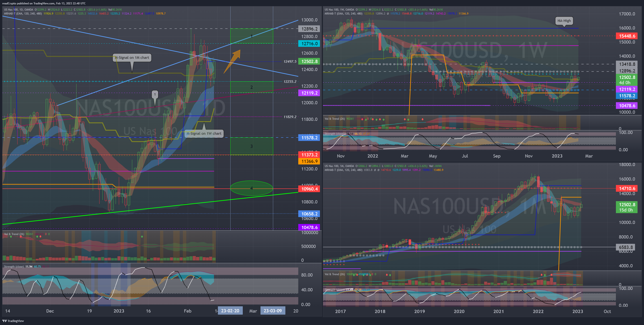Click the green rectangle zone labeled 2
The width and height of the screenshot is (644, 325).
pos(252,87)
